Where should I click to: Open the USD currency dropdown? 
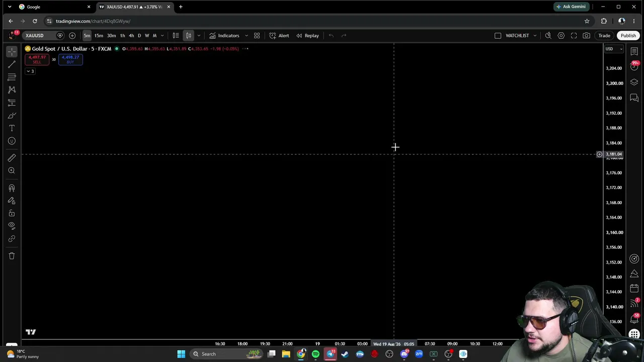[x=614, y=49]
